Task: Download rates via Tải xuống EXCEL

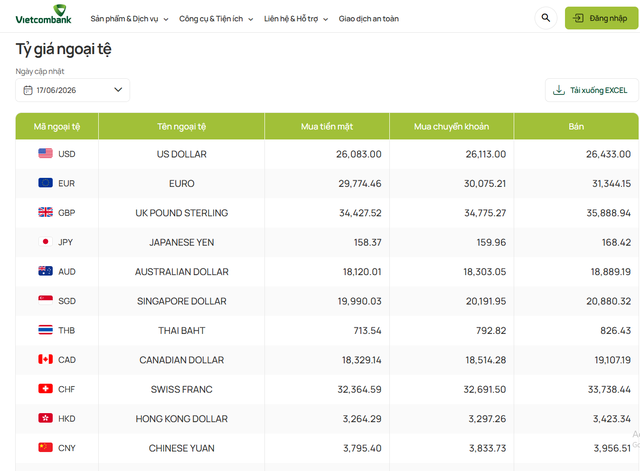Action: [591, 90]
